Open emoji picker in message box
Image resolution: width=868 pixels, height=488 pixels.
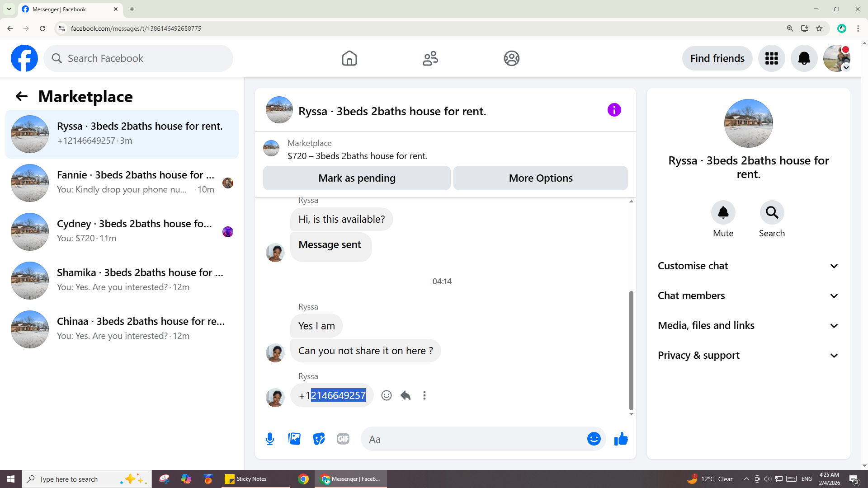594,439
